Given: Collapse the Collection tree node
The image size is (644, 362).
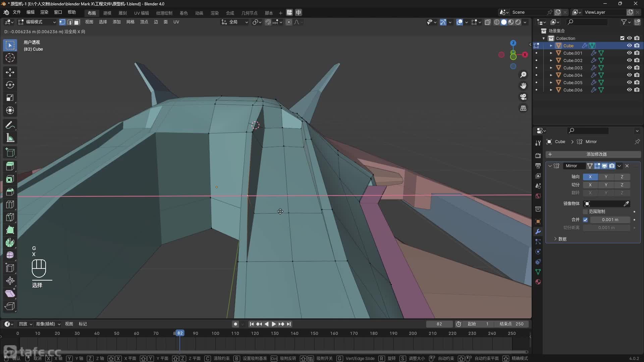Looking at the screenshot, I should (x=544, y=38).
